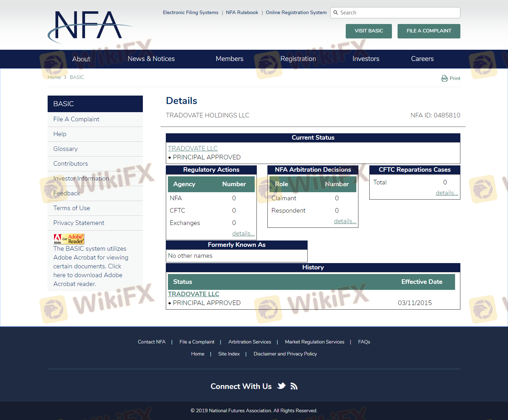Click the NFA logo

(x=88, y=26)
